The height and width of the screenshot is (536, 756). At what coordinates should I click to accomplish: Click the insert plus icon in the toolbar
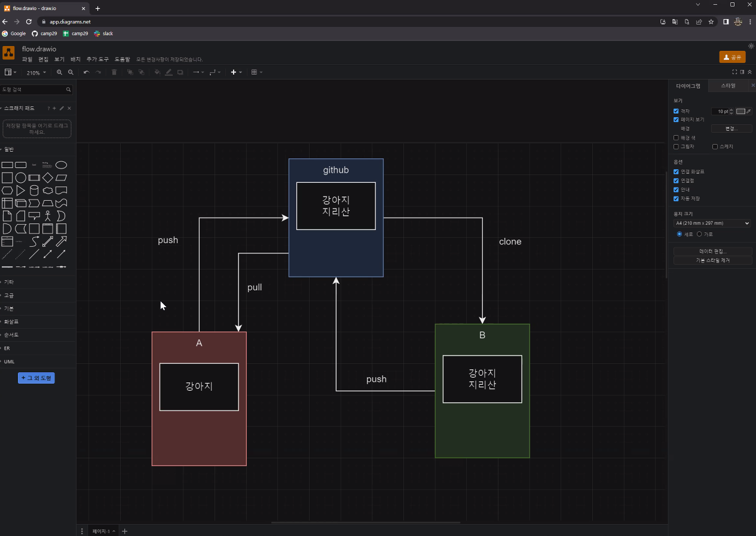pos(234,72)
